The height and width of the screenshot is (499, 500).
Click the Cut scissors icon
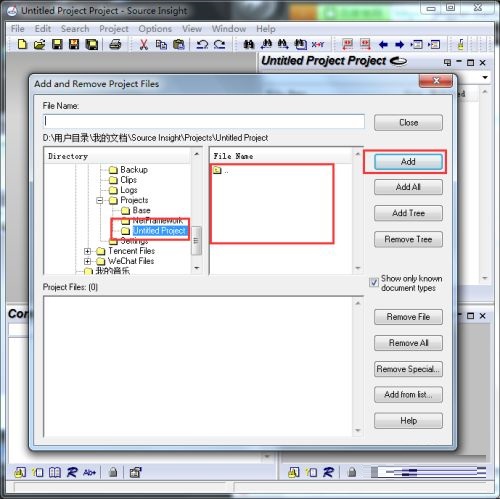tap(144, 44)
